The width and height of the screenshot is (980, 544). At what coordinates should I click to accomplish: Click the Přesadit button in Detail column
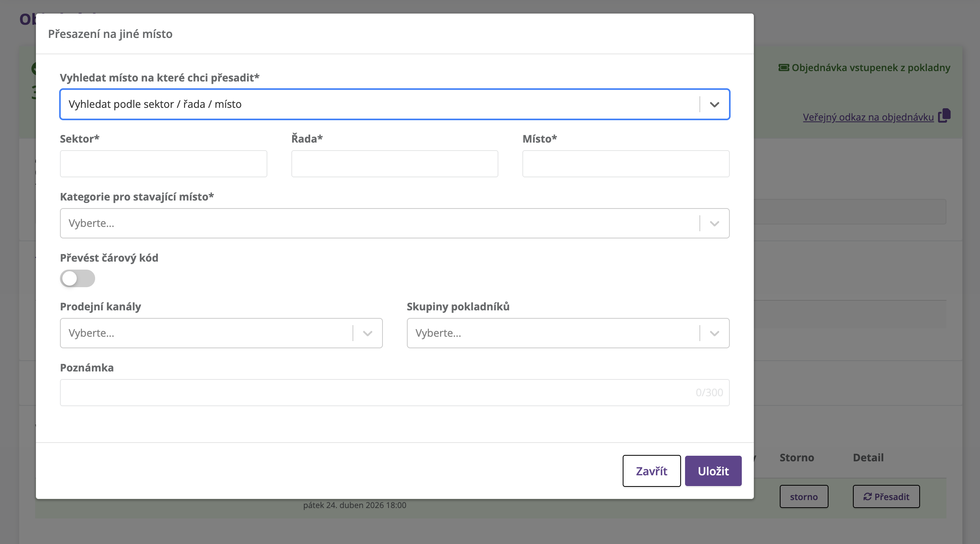(886, 496)
